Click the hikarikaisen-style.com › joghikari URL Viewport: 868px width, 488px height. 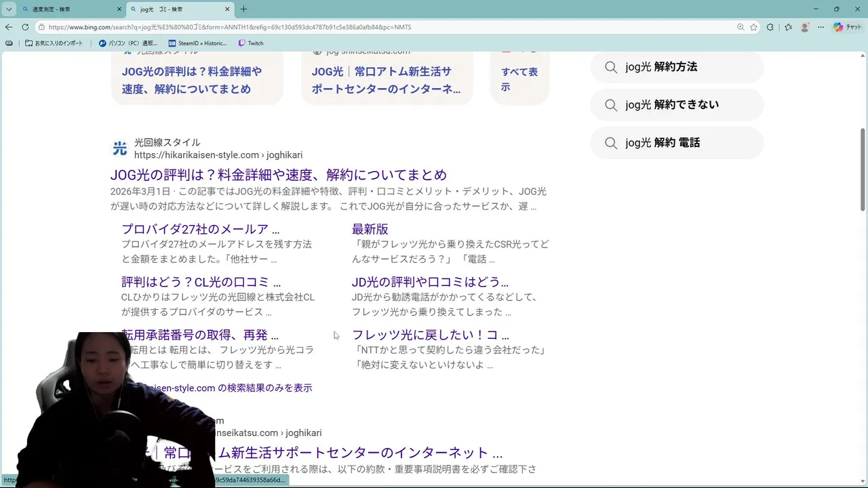[218, 155]
